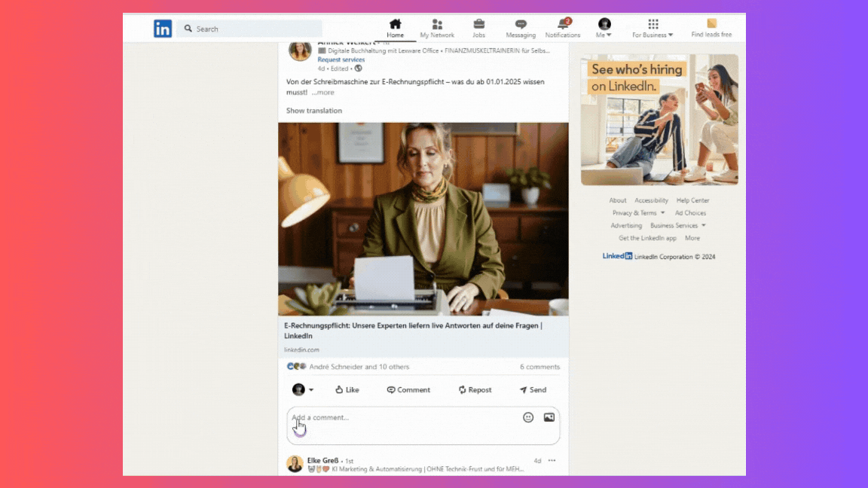Click Show translation link
868x488 pixels.
pyautogui.click(x=313, y=111)
